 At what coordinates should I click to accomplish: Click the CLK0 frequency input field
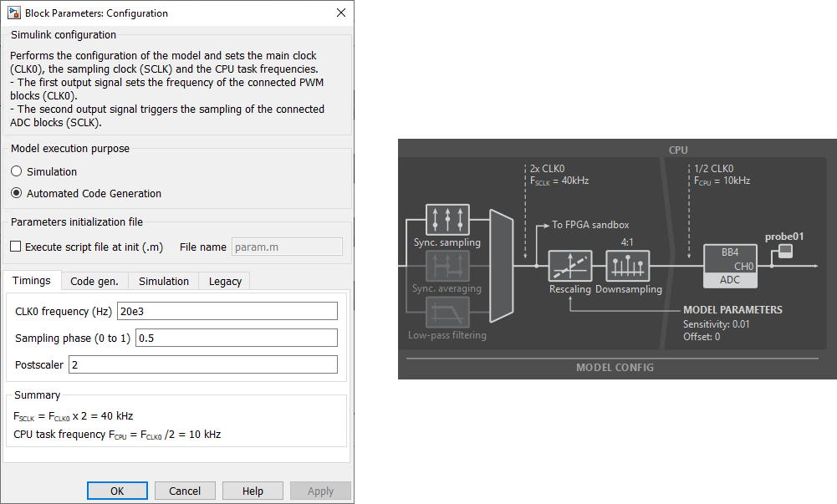click(227, 311)
